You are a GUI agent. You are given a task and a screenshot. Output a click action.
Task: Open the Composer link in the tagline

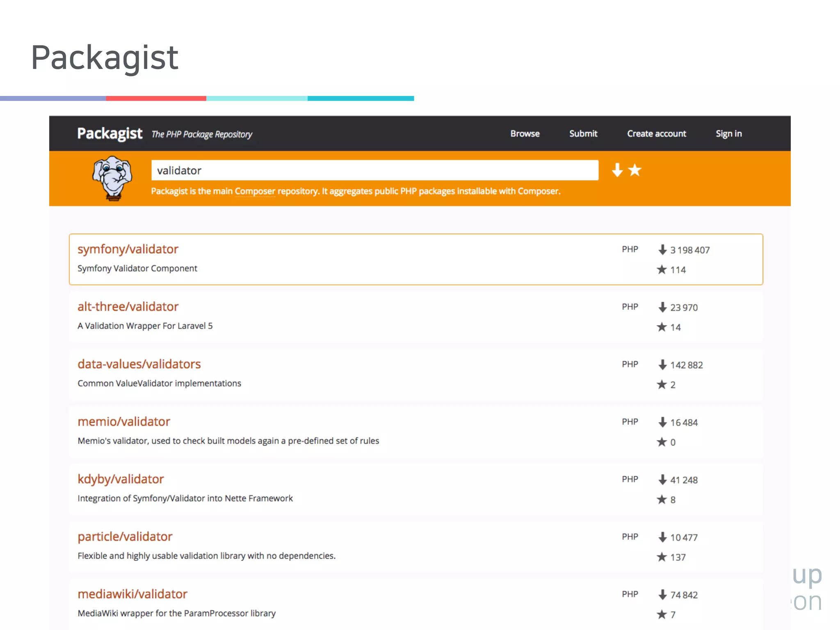(x=255, y=191)
